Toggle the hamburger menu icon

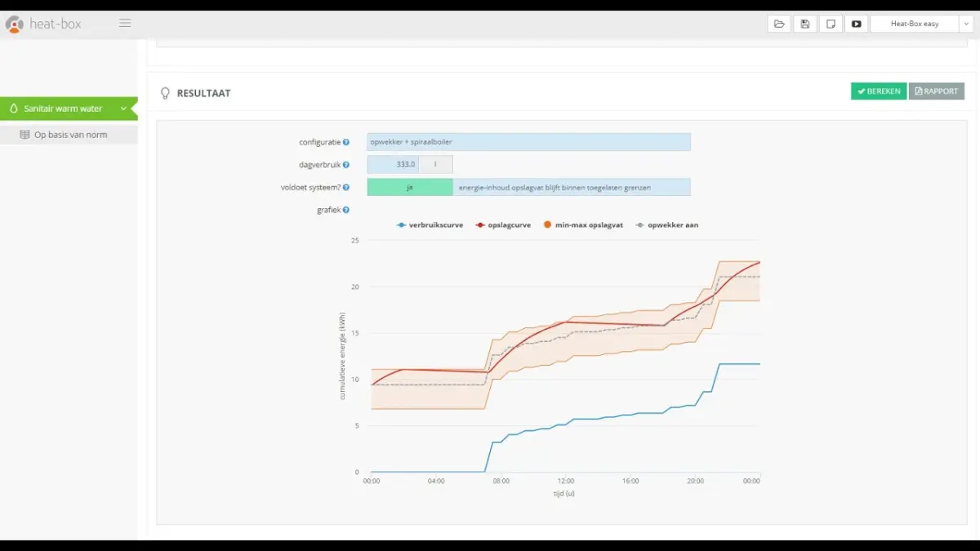pyautogui.click(x=125, y=24)
